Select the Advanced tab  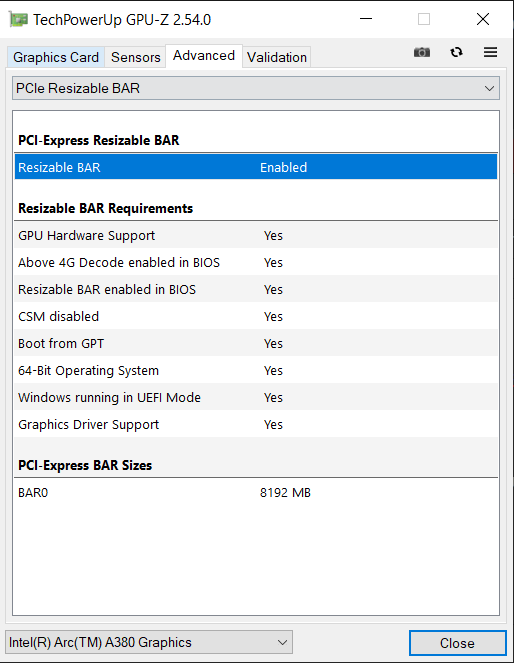point(204,56)
